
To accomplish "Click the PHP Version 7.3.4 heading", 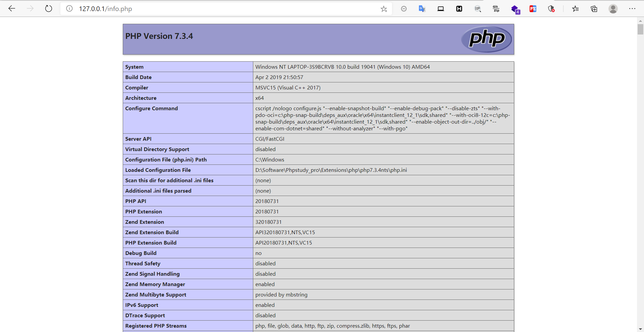I will pyautogui.click(x=159, y=36).
